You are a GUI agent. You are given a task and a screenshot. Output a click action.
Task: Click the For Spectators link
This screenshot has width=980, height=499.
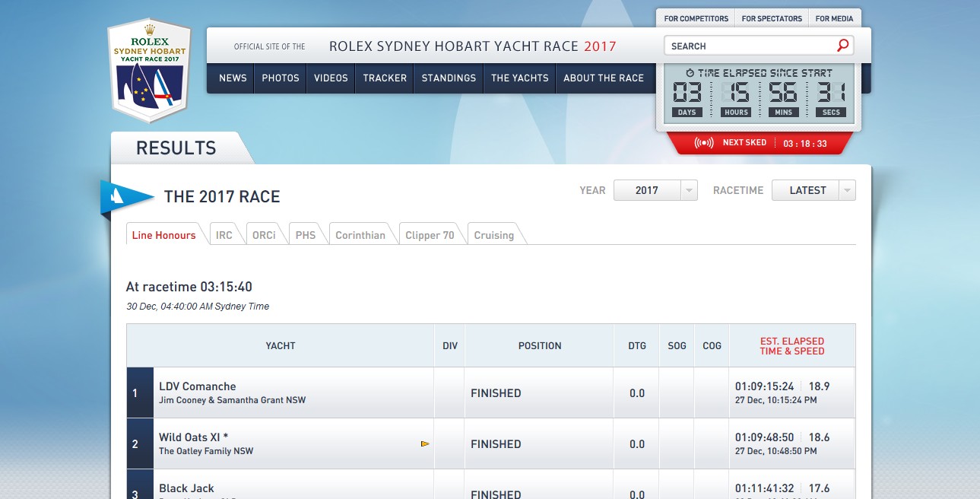771,18
